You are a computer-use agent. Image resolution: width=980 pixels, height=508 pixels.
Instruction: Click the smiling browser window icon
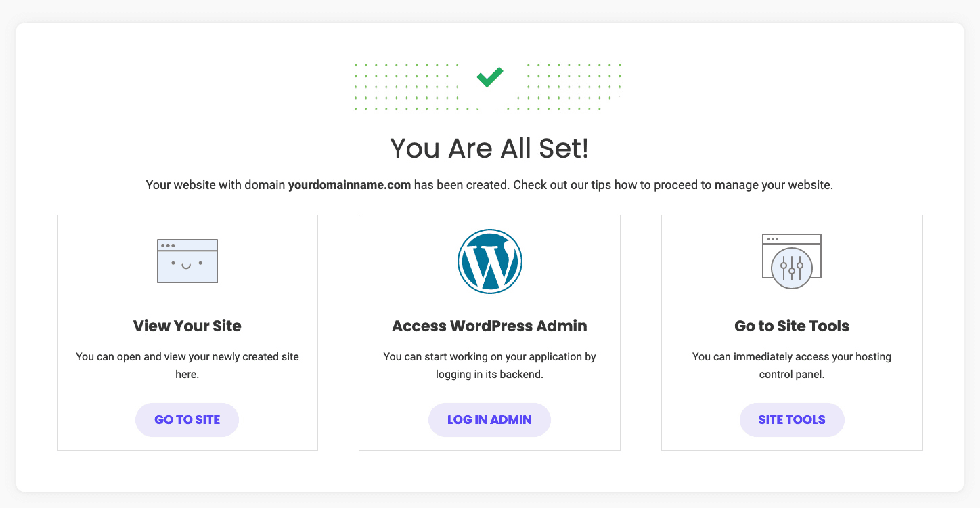pyautogui.click(x=187, y=261)
